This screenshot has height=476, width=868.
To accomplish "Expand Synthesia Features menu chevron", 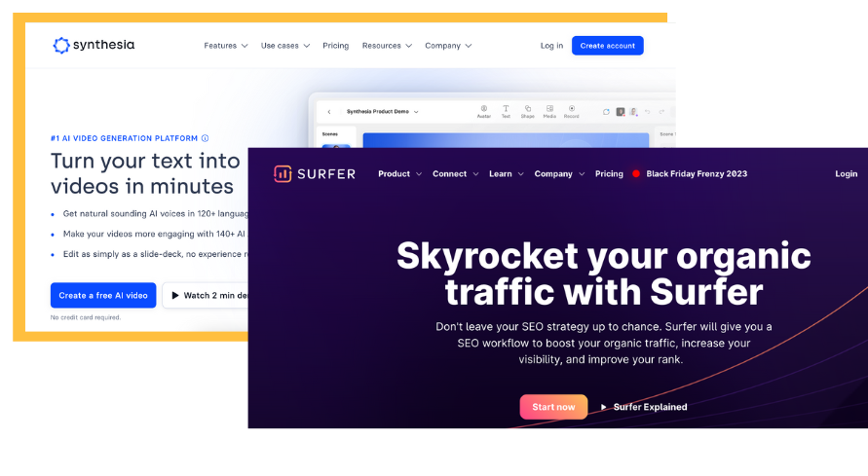I will tap(245, 46).
